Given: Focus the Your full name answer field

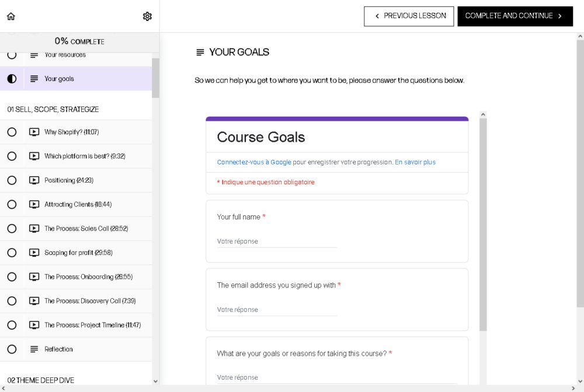Looking at the screenshot, I should coord(277,242).
